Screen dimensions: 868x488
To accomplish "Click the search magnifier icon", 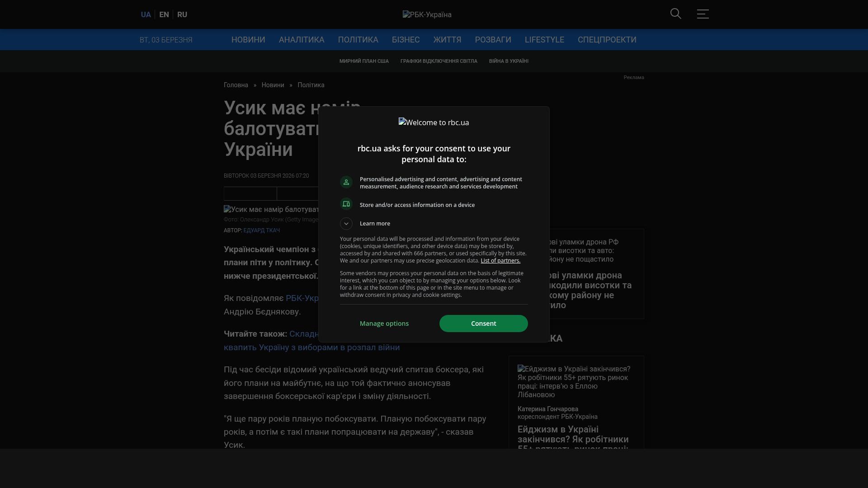I will pyautogui.click(x=675, y=14).
